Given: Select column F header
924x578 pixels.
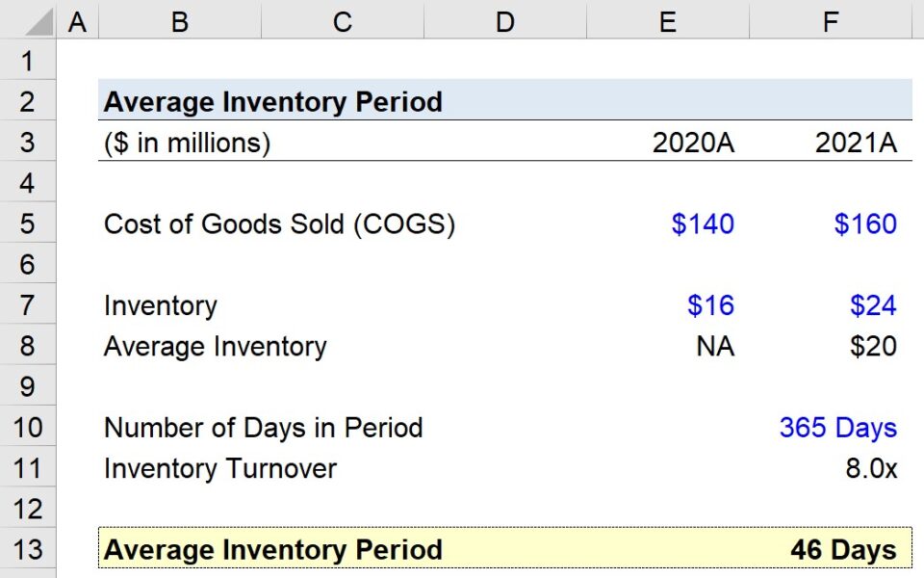Looking at the screenshot, I should 830,20.
